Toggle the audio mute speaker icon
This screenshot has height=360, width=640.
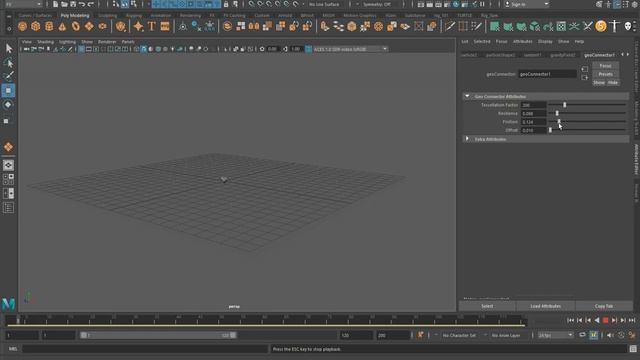coord(610,335)
